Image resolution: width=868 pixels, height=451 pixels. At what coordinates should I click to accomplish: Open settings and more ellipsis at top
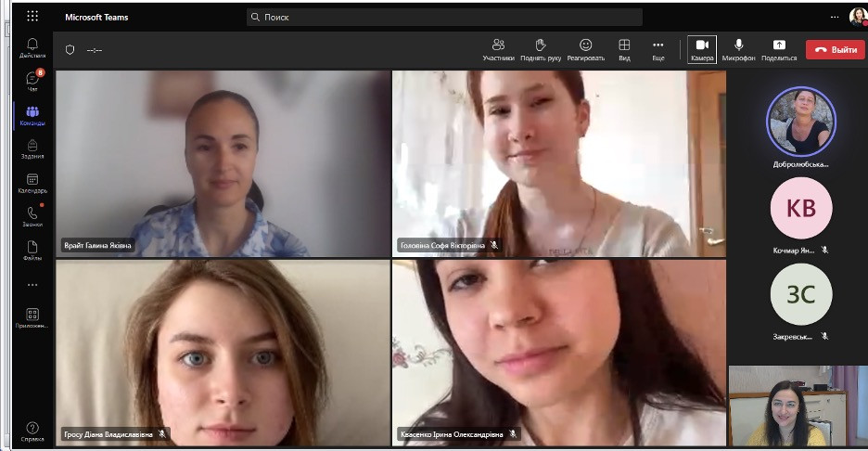pos(835,18)
